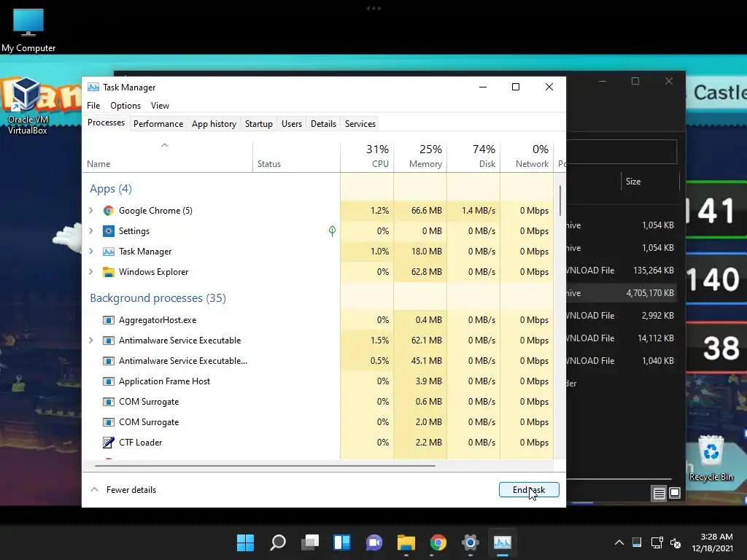The width and height of the screenshot is (747, 560).
Task: Open the Windows Start menu
Action: (x=246, y=542)
